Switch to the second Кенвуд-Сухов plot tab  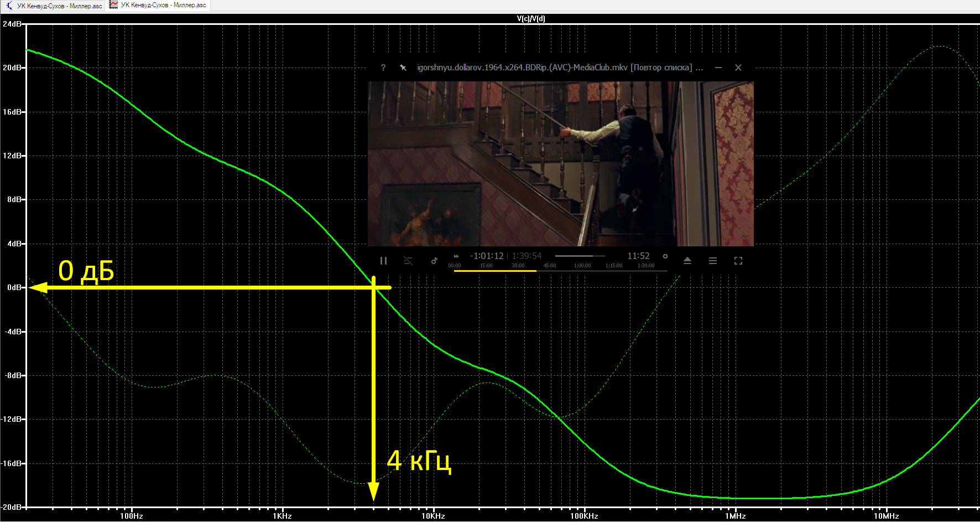pos(158,5)
